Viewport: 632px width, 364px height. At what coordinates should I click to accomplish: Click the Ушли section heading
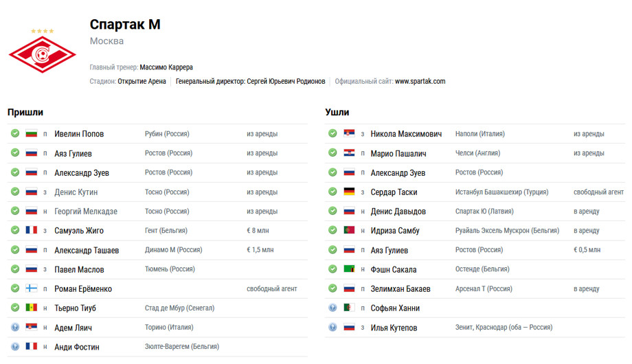pos(337,113)
